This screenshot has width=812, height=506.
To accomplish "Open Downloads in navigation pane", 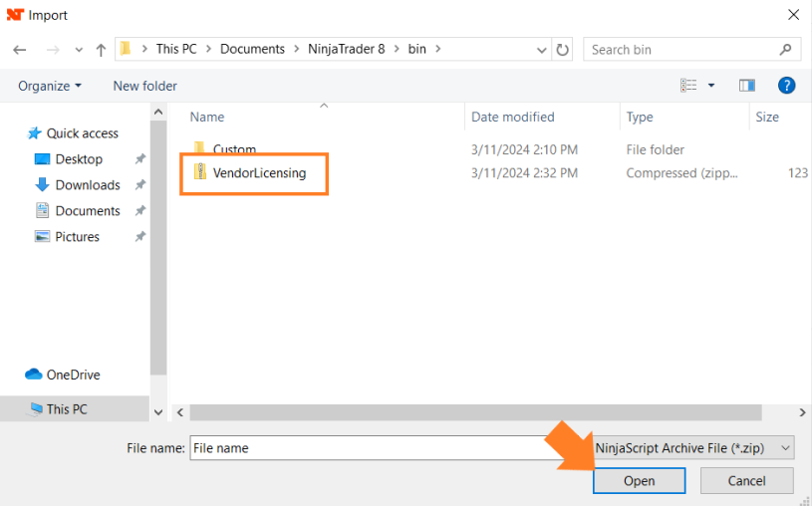I will [77, 185].
